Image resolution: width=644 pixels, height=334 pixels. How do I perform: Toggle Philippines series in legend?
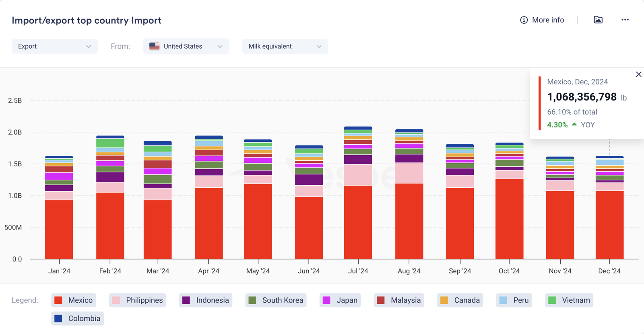[138, 300]
